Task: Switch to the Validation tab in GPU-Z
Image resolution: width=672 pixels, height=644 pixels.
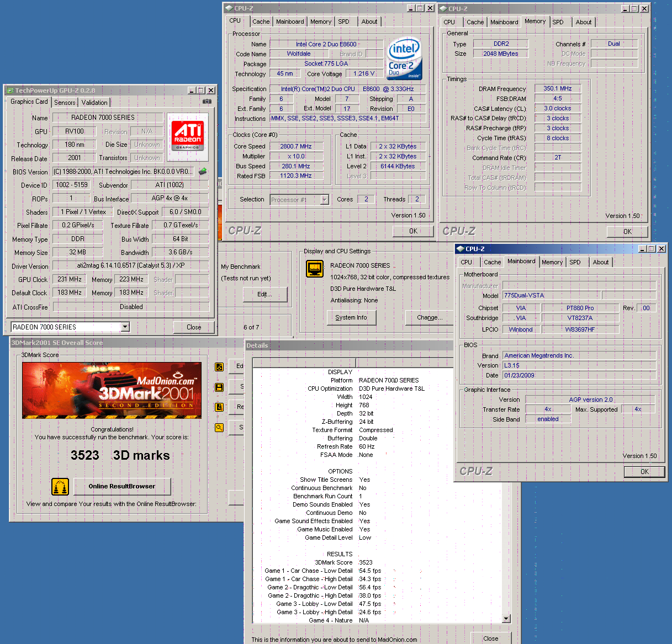Action: pos(94,103)
